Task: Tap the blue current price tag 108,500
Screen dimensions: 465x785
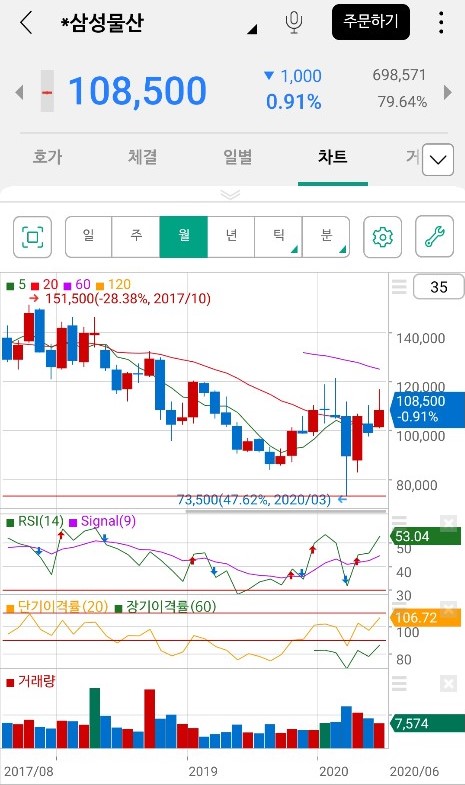Action: [427, 409]
